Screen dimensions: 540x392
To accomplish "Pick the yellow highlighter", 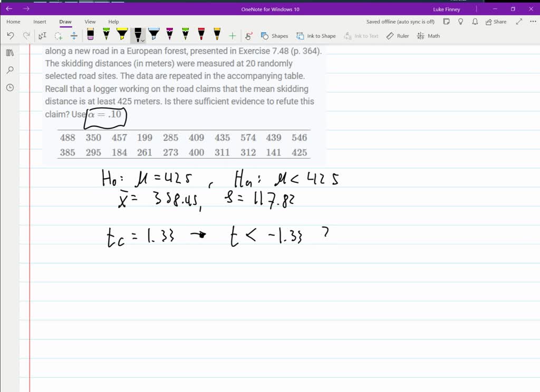I will point(122,35).
